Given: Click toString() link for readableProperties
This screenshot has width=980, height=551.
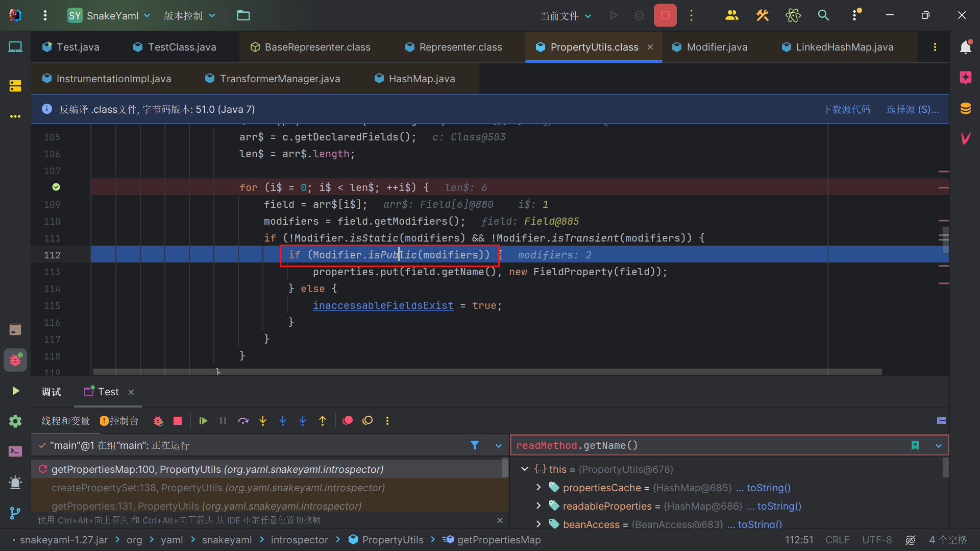Looking at the screenshot, I should point(779,506).
